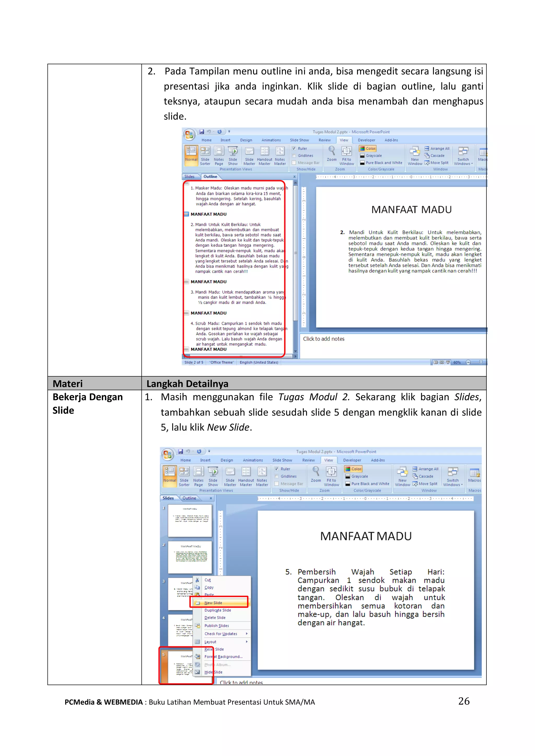
Task: Open Notes Master in outline-pane screenshot
Action: click(280, 155)
